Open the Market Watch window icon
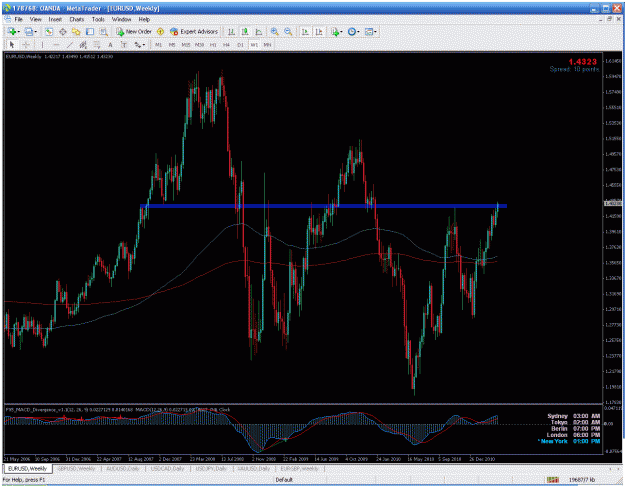The image size is (625, 486). point(49,32)
